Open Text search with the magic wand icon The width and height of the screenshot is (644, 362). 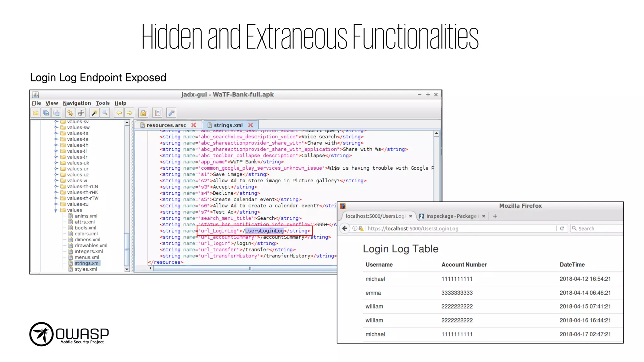pyautogui.click(x=94, y=113)
